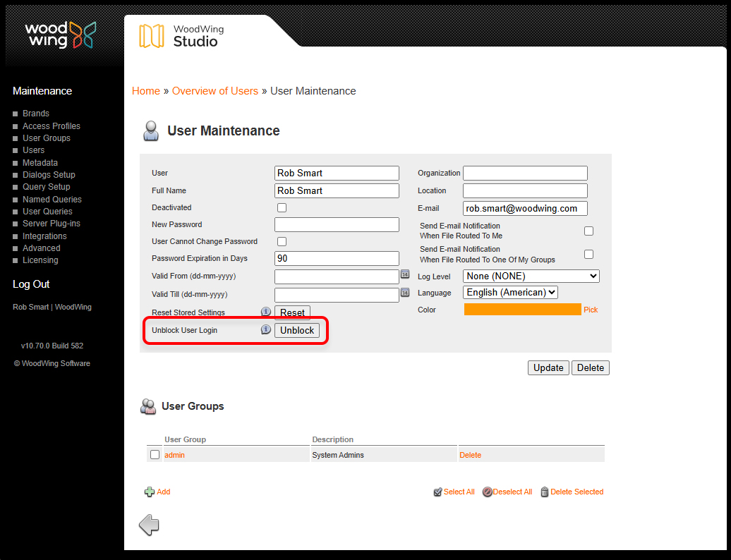731x560 pixels.
Task: Delete the admin group row
Action: [471, 455]
